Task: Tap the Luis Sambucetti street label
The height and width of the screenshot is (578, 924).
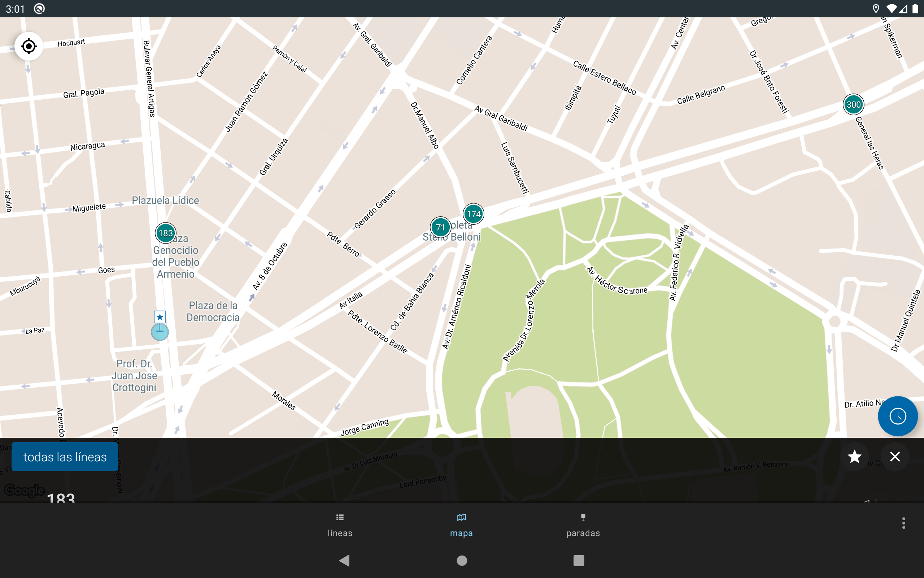Action: pyautogui.click(x=515, y=168)
